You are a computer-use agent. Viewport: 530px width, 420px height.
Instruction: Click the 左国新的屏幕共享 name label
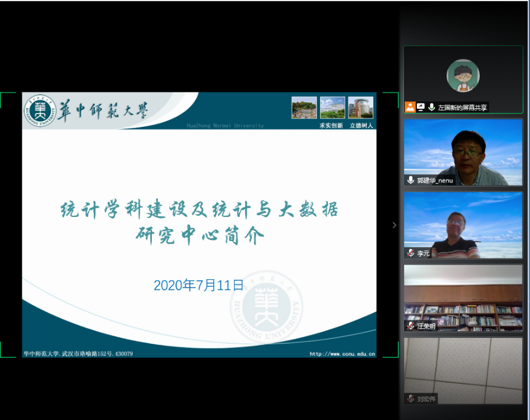(x=462, y=108)
